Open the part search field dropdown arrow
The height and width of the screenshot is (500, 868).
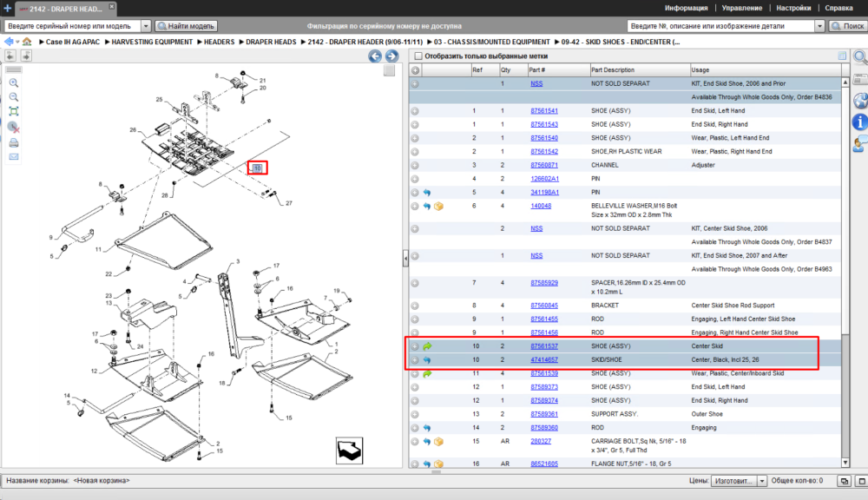(x=820, y=26)
